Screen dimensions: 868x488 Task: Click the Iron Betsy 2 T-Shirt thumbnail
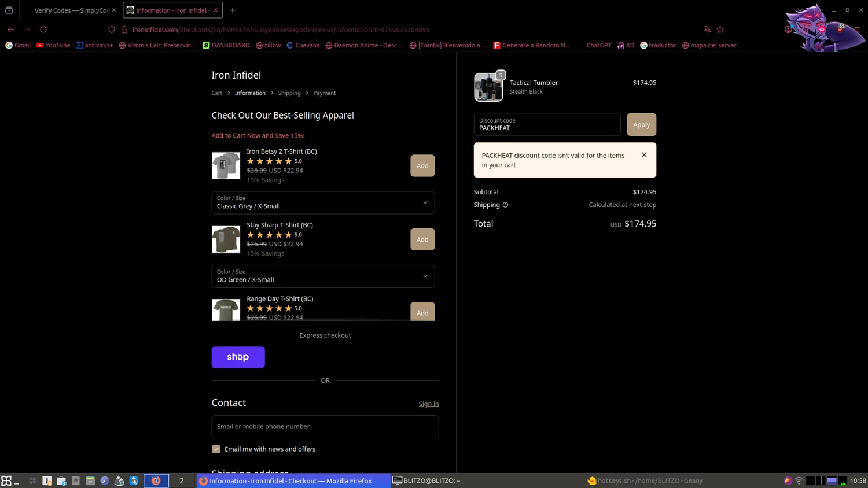point(226,166)
